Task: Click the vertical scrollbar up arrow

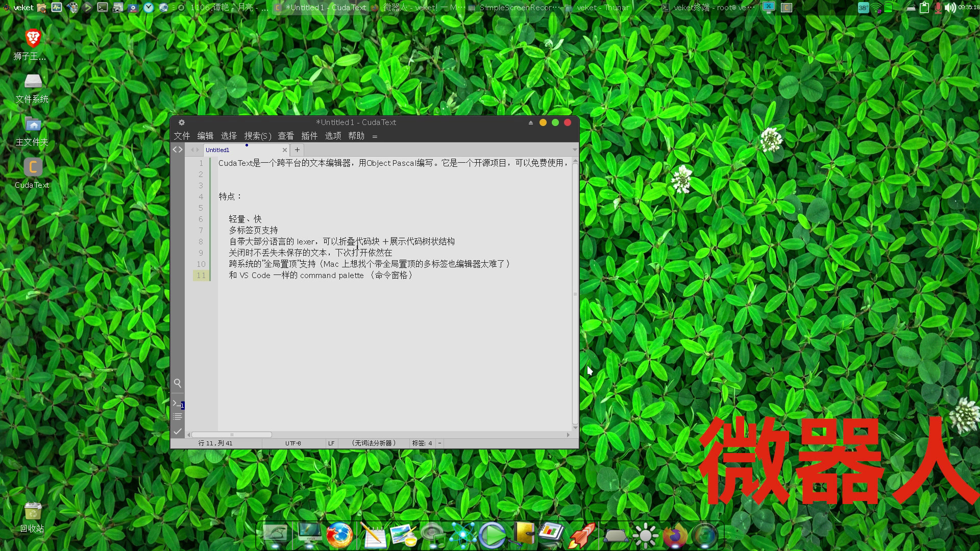Action: [575, 161]
